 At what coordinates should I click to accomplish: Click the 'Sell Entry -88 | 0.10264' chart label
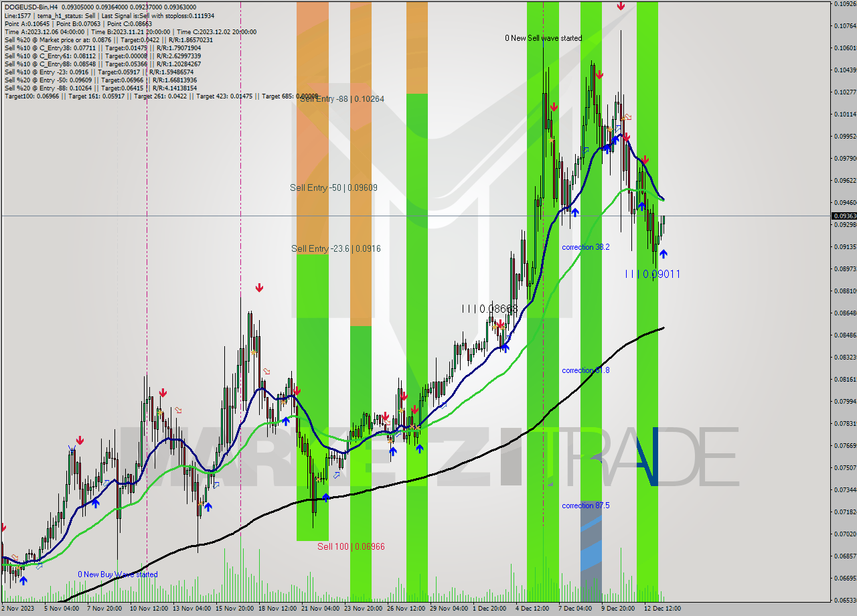[x=342, y=98]
